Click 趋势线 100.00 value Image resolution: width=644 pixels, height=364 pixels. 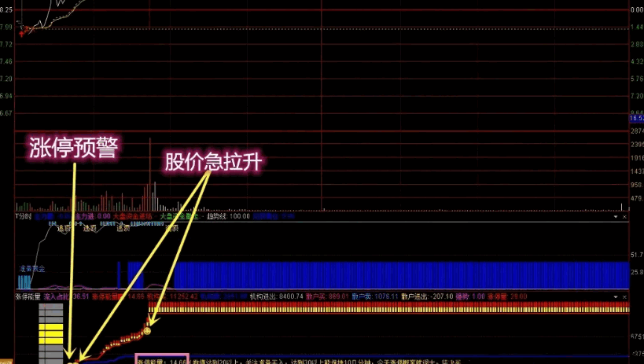(228, 216)
